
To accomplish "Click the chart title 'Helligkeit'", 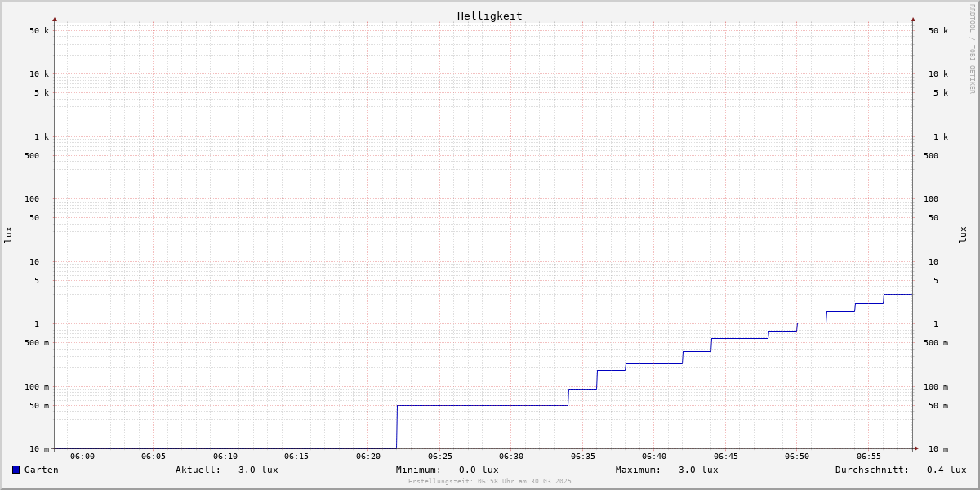I will (x=490, y=16).
